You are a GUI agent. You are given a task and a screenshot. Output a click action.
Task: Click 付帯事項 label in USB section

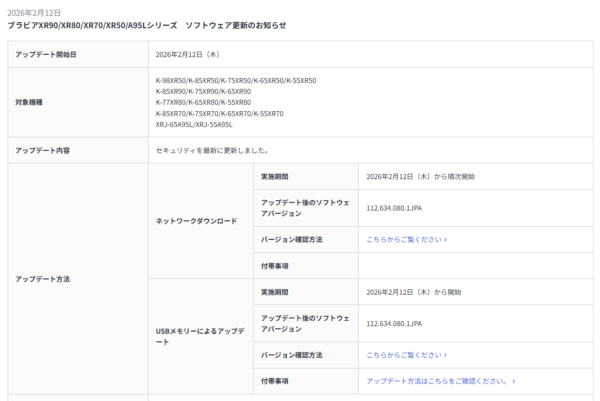(x=274, y=381)
